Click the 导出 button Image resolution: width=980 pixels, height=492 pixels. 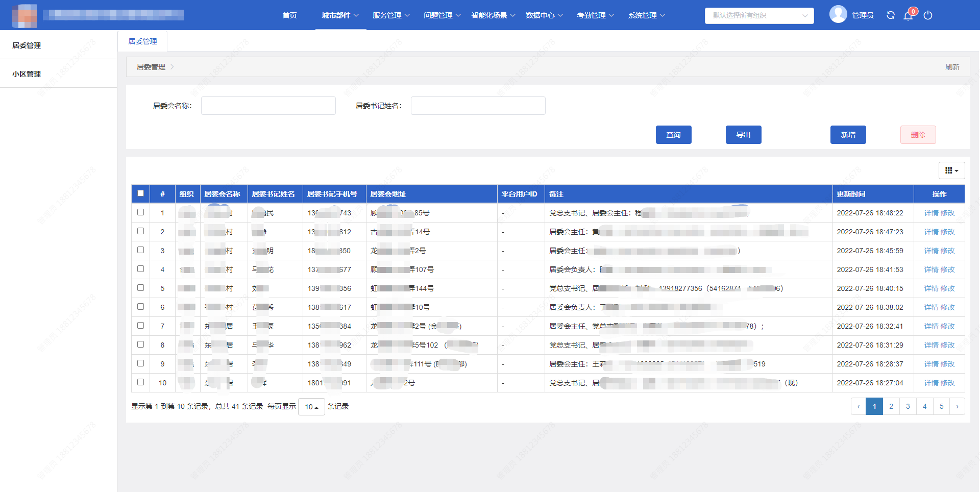point(743,135)
